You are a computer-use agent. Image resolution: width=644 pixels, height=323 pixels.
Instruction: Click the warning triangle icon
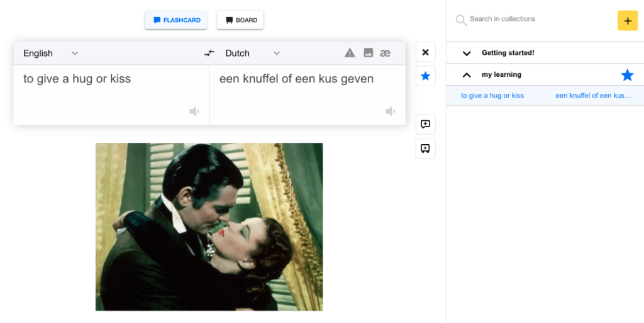(x=350, y=54)
